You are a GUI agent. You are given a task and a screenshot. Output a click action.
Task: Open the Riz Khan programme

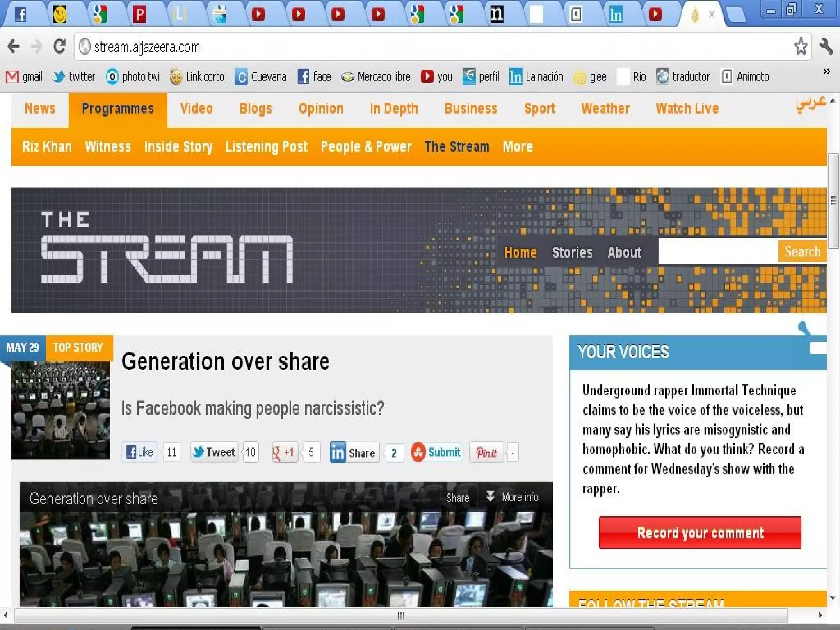[47, 147]
